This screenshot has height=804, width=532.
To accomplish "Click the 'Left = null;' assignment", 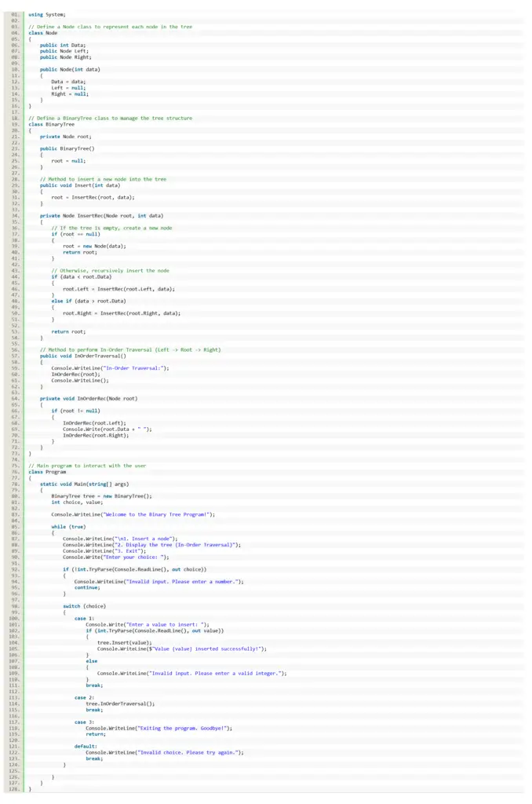I will [68, 88].
